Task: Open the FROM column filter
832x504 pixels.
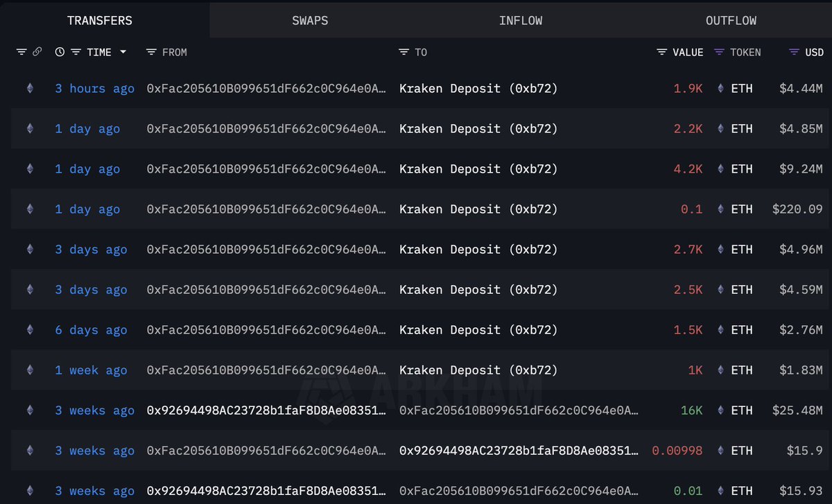Action: click(151, 52)
